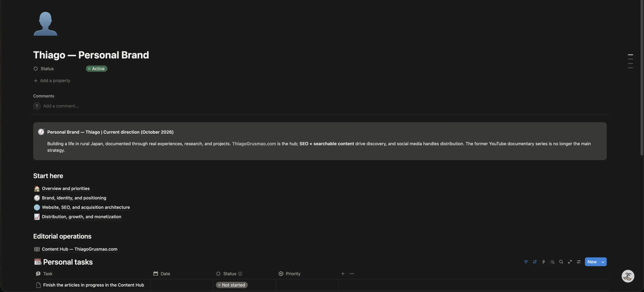Open the Finish the articles in progress task
Image resolution: width=644 pixels, height=292 pixels.
[x=94, y=285]
